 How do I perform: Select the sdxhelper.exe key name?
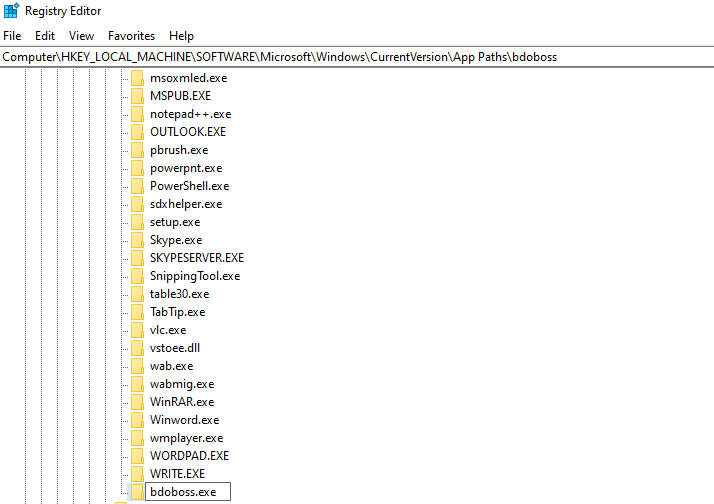186,204
